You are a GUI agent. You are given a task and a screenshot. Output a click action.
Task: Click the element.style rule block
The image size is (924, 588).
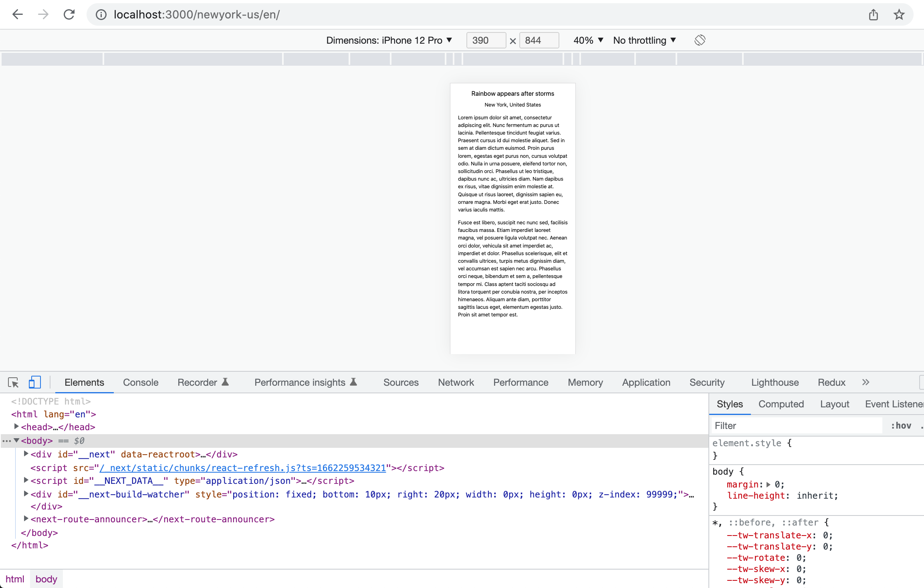817,449
